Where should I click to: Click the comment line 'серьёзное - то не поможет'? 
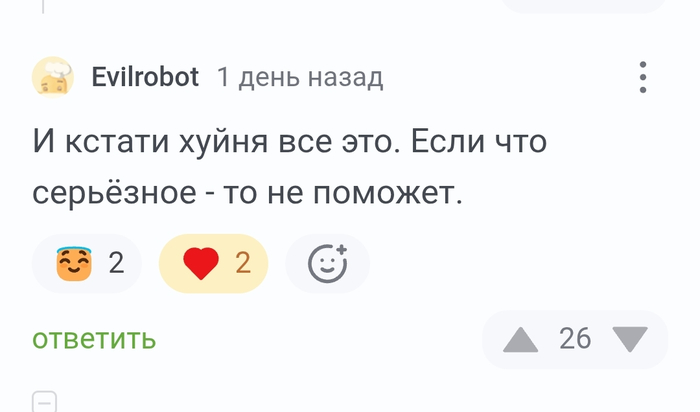click(x=248, y=191)
